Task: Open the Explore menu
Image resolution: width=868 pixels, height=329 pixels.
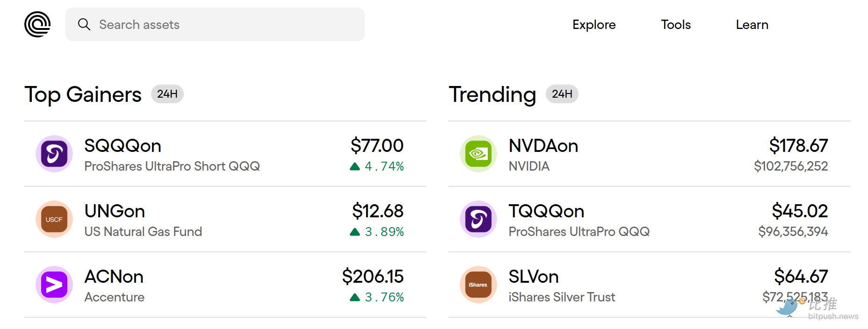Action: click(x=594, y=25)
